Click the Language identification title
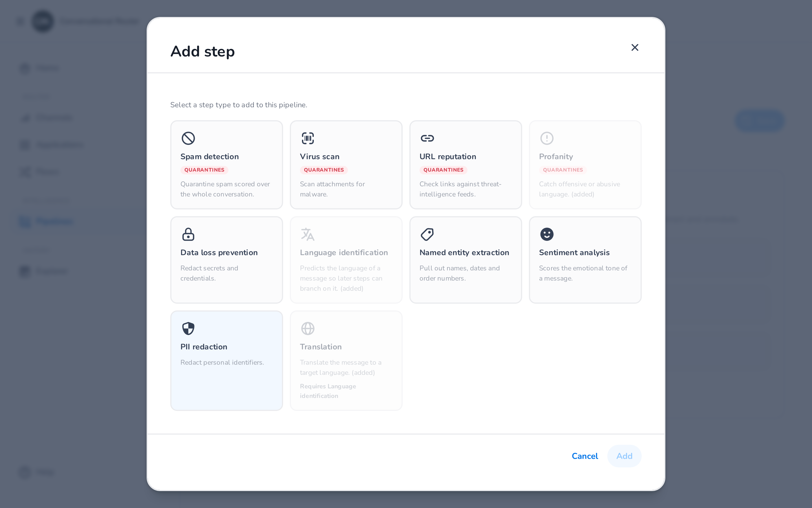Image resolution: width=812 pixels, height=508 pixels. (x=344, y=253)
